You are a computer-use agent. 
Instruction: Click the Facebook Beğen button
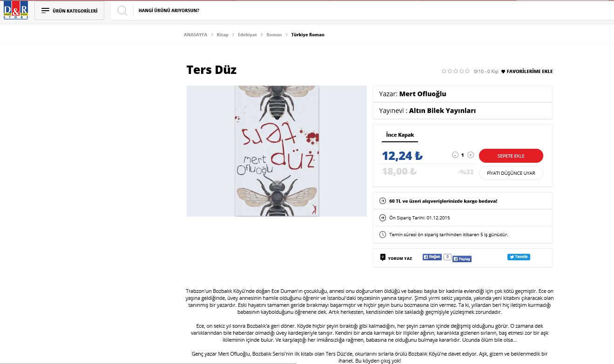tap(432, 257)
